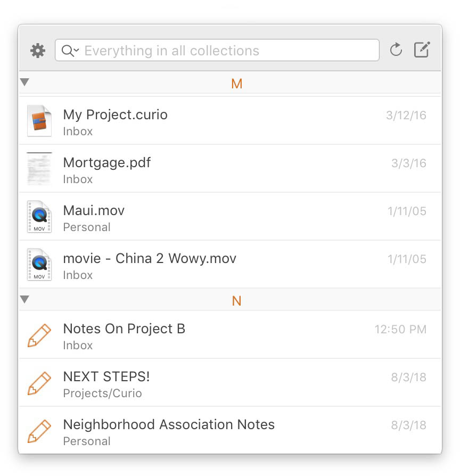
Task: Click the new note compose icon
Action: 422,50
